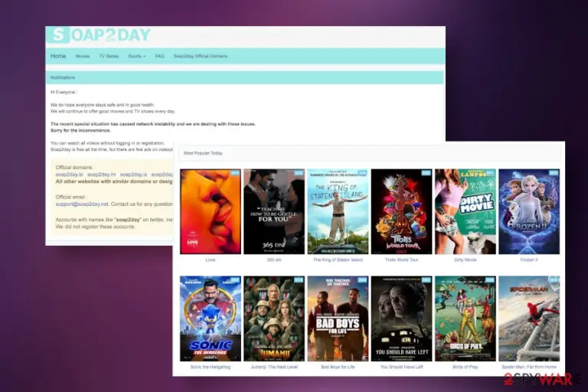Open the Love movie poster
This screenshot has width=588, height=392.
[x=211, y=211]
